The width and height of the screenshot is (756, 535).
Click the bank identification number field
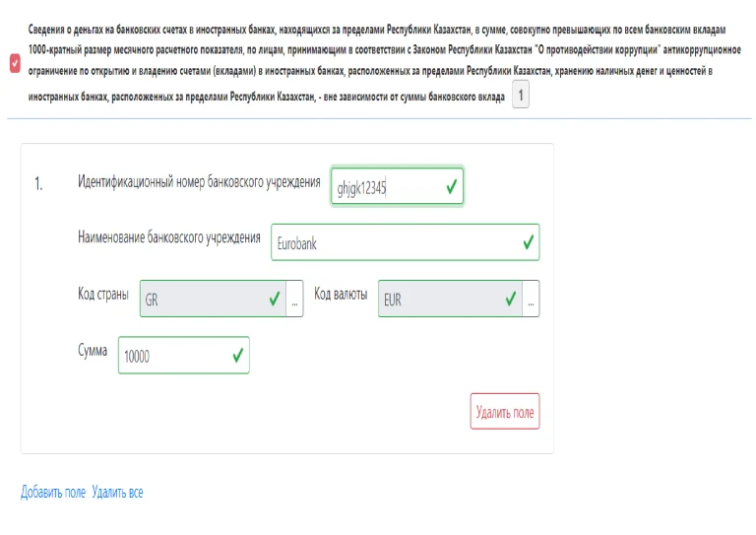[386, 187]
